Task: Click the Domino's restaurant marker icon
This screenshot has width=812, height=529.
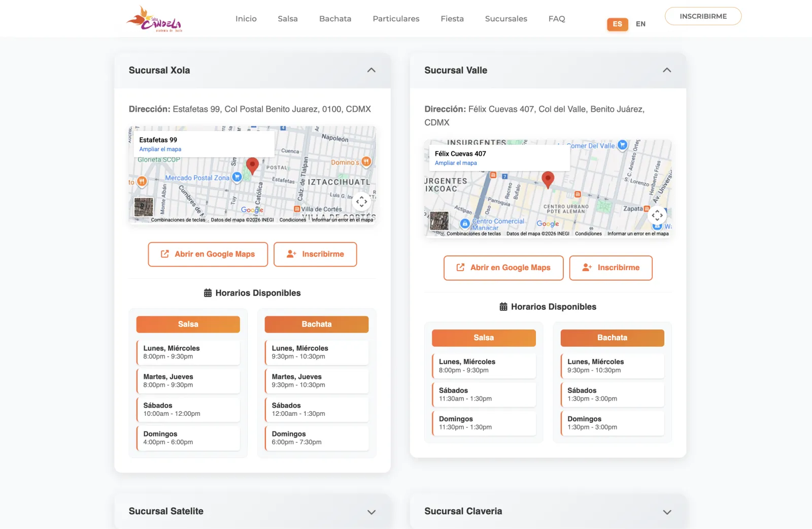Action: 366,162
